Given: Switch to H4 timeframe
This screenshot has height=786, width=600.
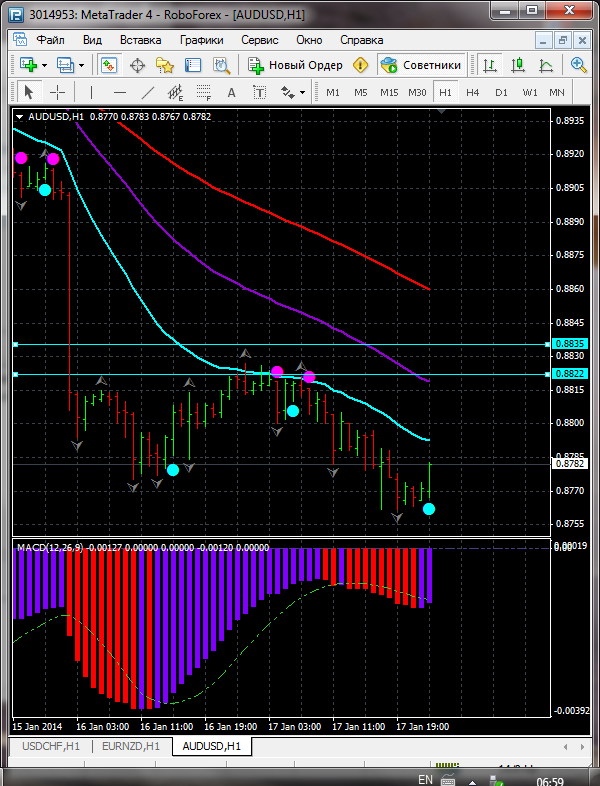Looking at the screenshot, I should (x=473, y=93).
